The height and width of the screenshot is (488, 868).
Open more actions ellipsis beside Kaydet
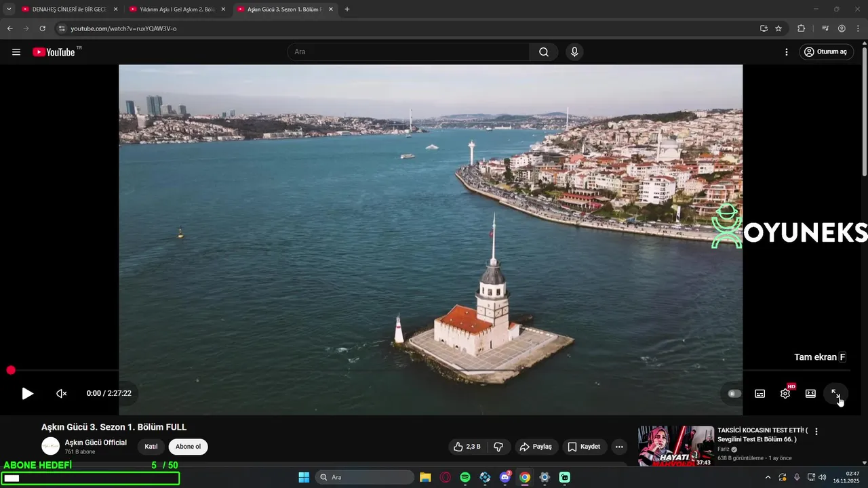click(619, 447)
